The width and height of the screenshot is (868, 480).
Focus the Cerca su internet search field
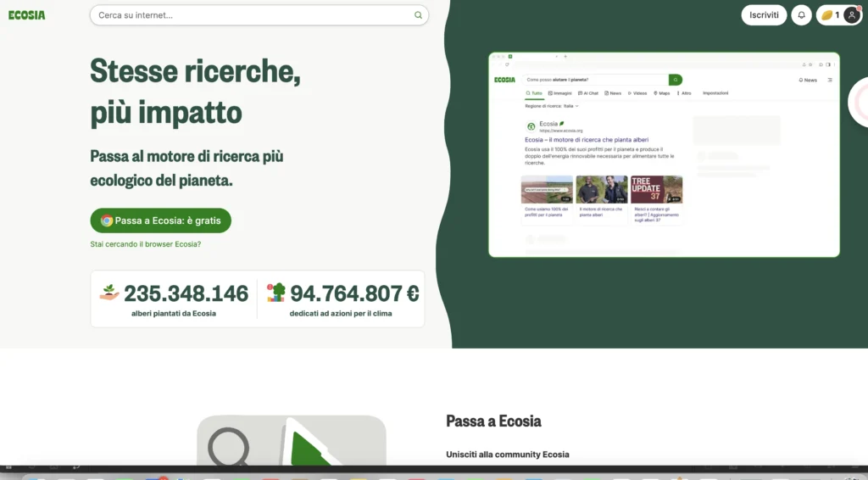pos(259,15)
